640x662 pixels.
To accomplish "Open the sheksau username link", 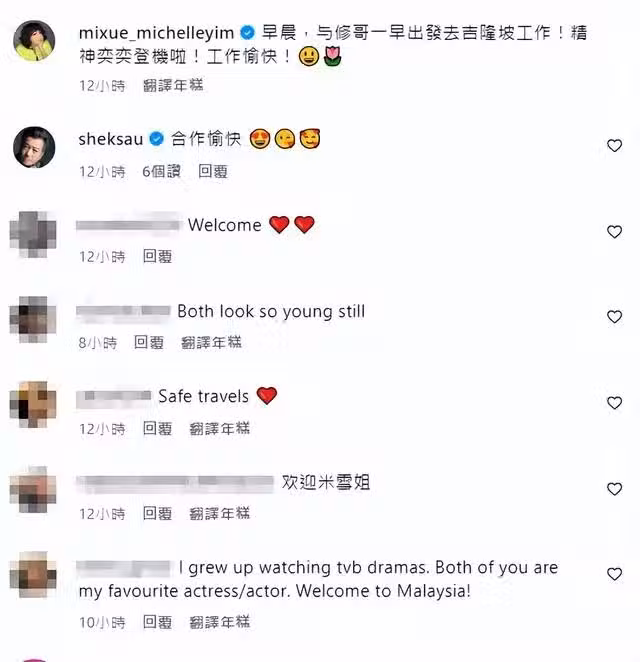I will click(111, 139).
